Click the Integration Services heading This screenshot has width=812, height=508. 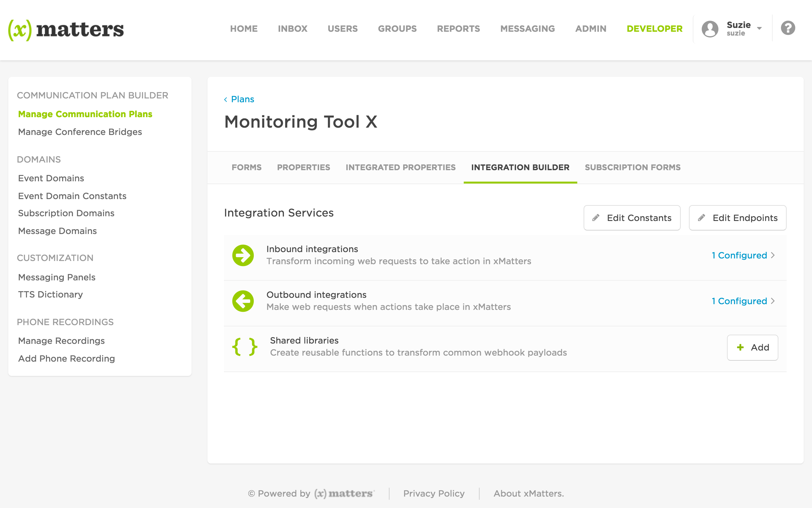(x=279, y=213)
